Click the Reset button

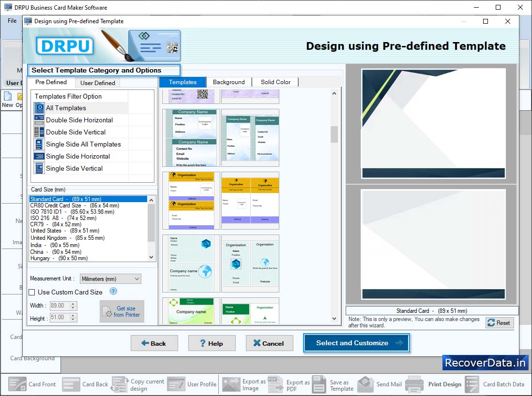pos(500,323)
